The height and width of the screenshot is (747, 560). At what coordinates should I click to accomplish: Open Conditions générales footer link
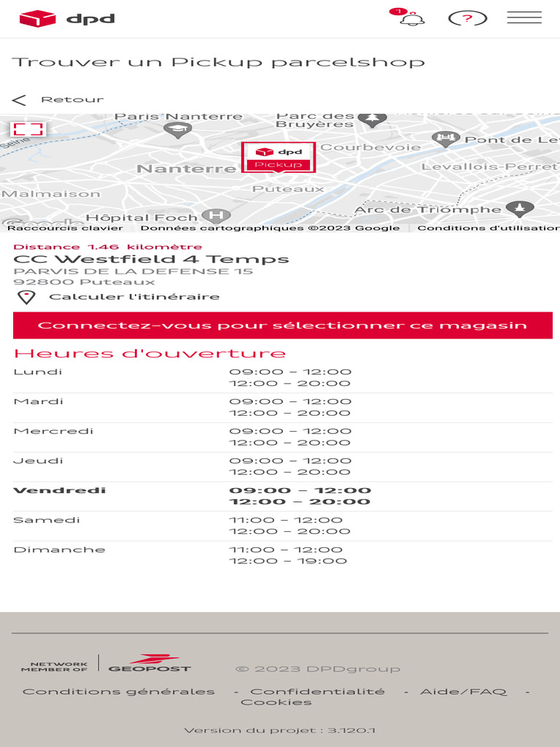pyautogui.click(x=119, y=692)
